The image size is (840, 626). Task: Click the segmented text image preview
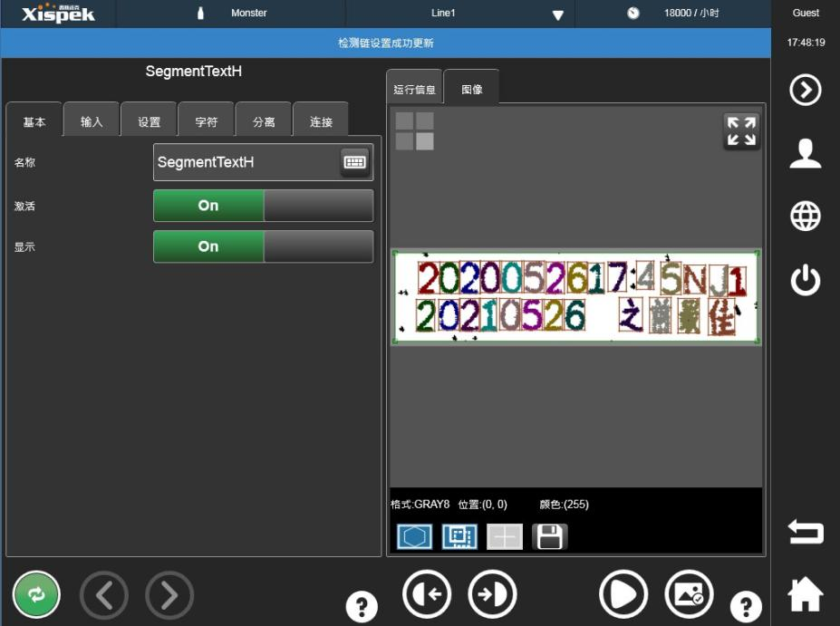576,297
